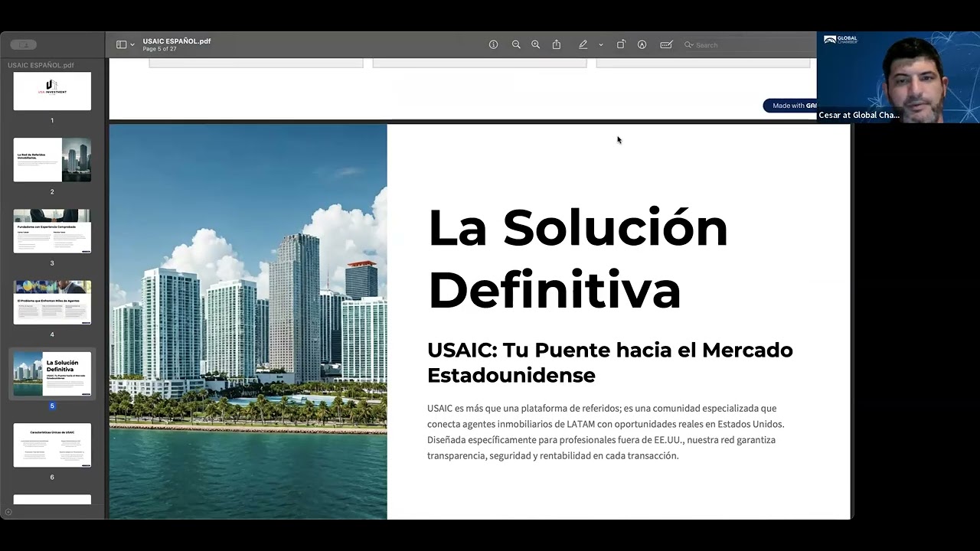Show the Markup toolbar

click(642, 44)
